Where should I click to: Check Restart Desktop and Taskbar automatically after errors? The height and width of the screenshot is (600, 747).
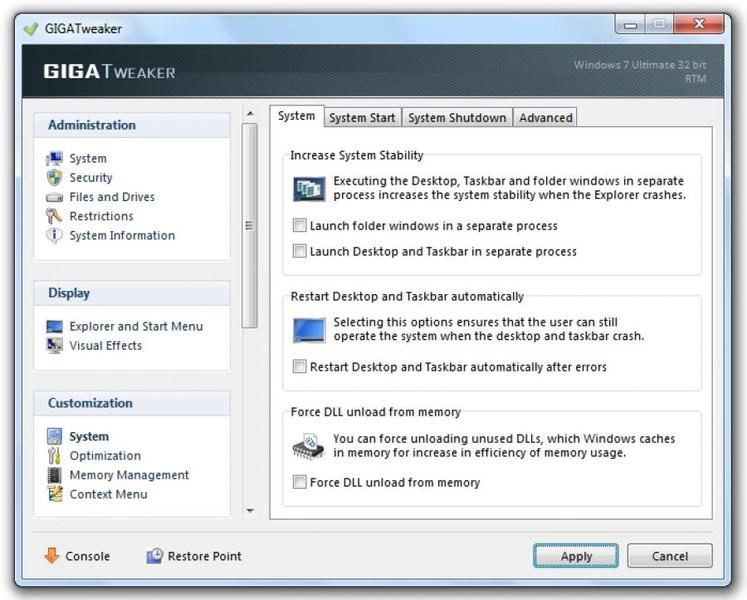coord(299,366)
